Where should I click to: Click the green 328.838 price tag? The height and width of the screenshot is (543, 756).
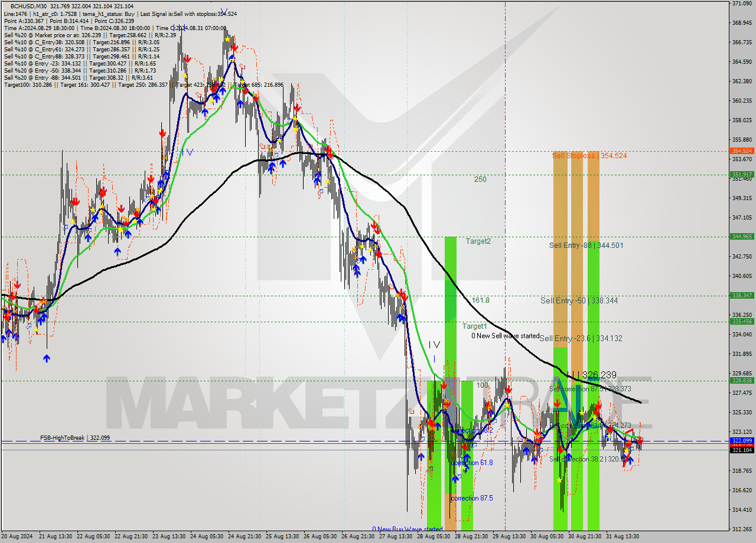click(x=742, y=381)
